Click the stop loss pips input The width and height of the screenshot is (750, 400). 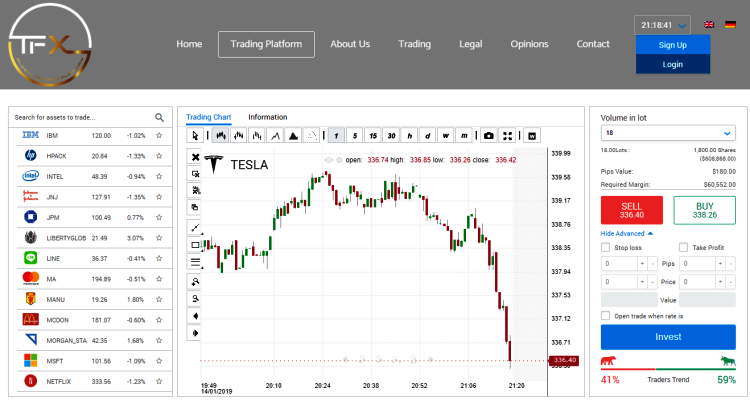[x=619, y=264]
